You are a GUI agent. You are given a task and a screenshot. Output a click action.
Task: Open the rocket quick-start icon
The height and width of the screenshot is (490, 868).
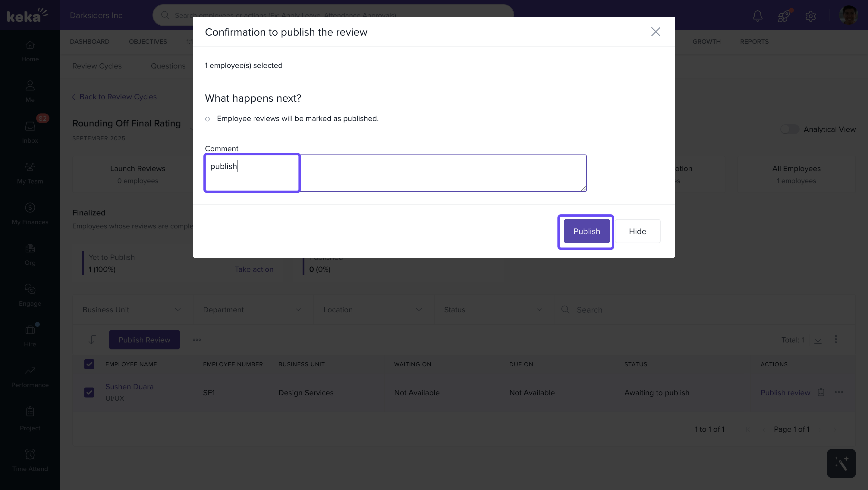[784, 15]
